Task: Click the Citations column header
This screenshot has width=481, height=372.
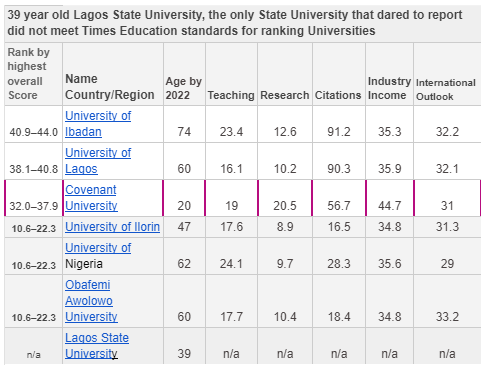Action: click(x=338, y=95)
